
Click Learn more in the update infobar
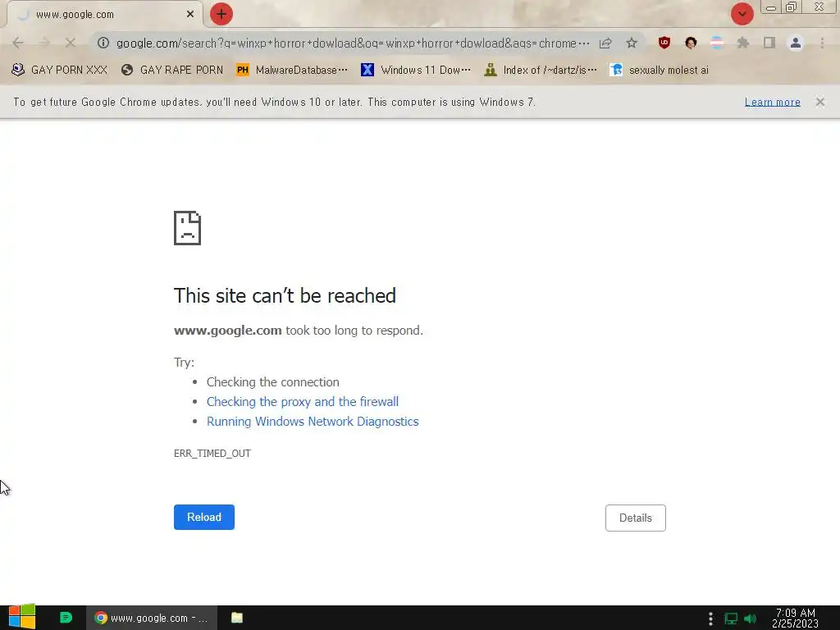point(772,102)
